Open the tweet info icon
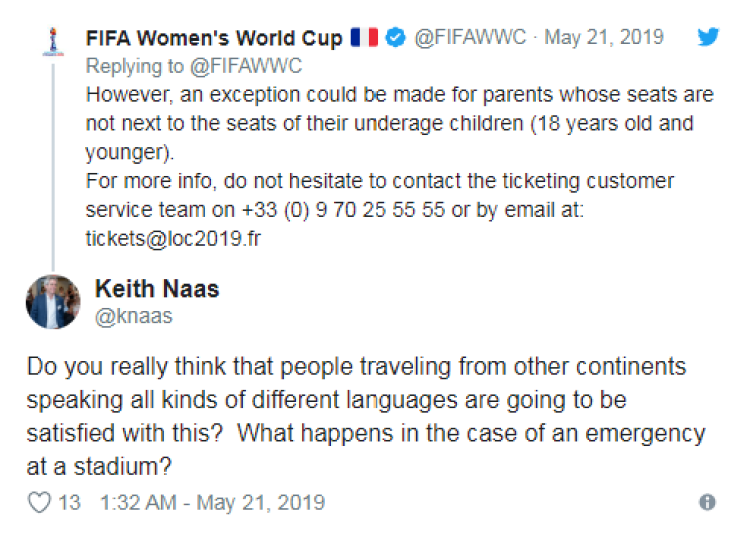 coord(707,502)
